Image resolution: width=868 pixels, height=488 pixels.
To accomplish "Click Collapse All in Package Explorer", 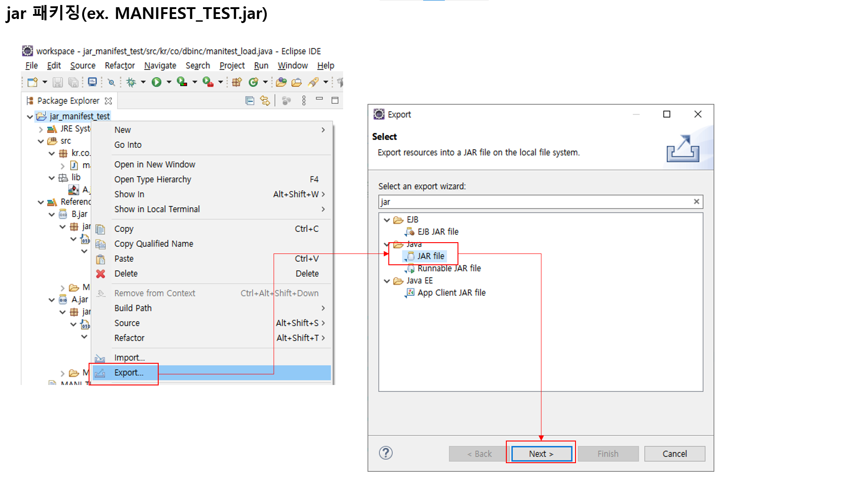I will click(x=250, y=101).
